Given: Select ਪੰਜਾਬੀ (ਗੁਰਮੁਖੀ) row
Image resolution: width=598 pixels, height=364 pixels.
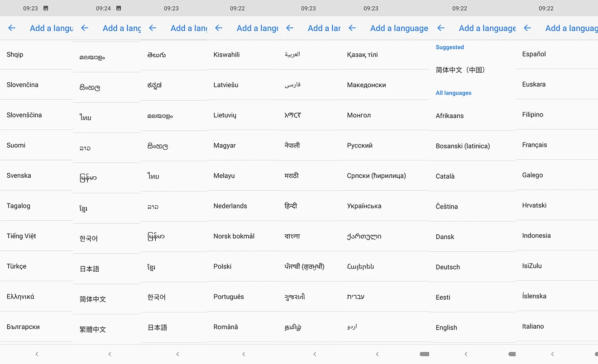Looking at the screenshot, I should [x=310, y=266].
